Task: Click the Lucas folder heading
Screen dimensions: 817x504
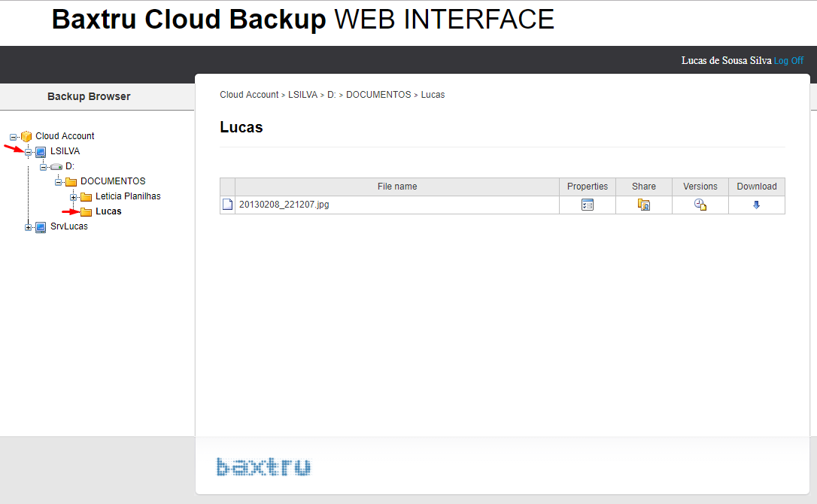Action: coord(241,127)
